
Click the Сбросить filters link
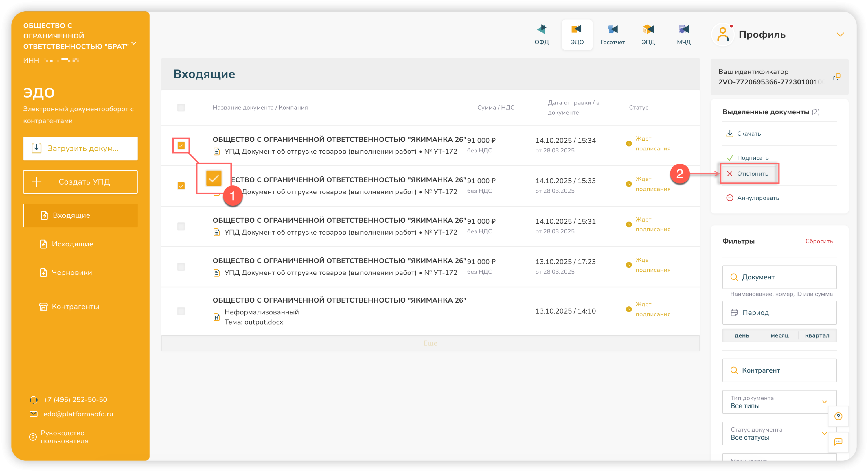pos(819,241)
